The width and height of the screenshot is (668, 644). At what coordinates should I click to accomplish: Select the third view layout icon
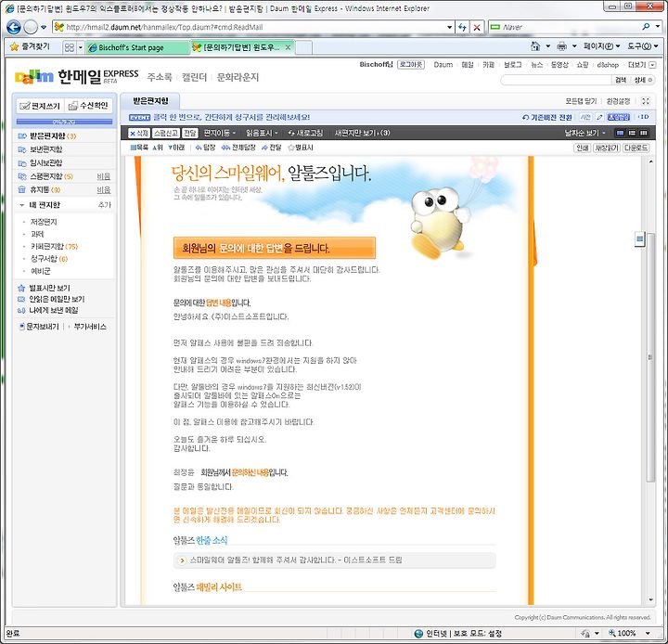(x=644, y=133)
